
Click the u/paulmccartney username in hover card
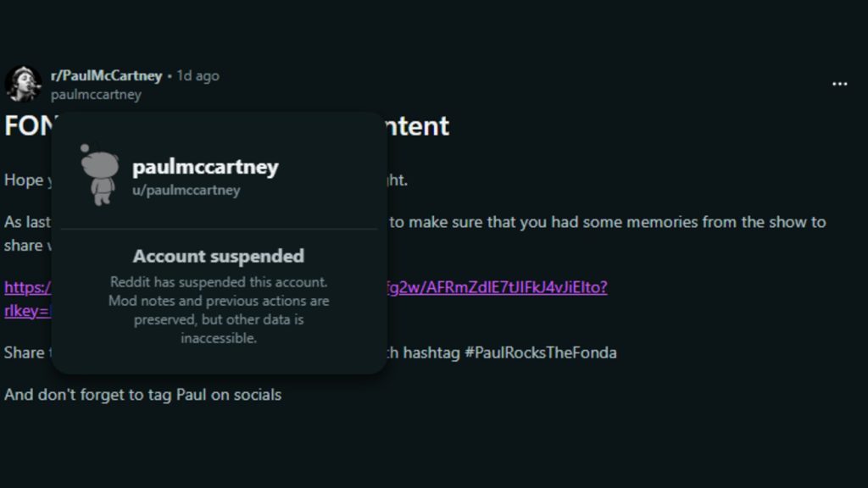click(186, 190)
